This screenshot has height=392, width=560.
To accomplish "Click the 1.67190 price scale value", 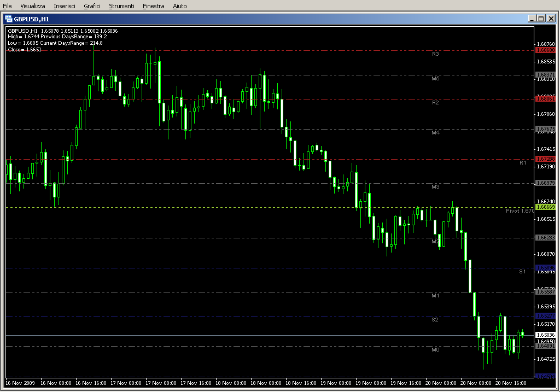I will (546, 167).
